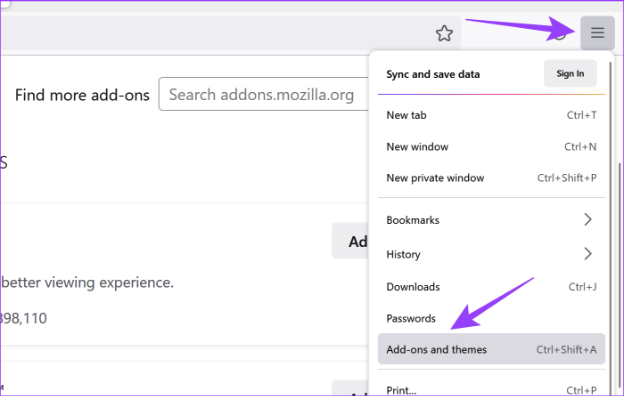Click the Find more add-ons label

pyautogui.click(x=82, y=95)
